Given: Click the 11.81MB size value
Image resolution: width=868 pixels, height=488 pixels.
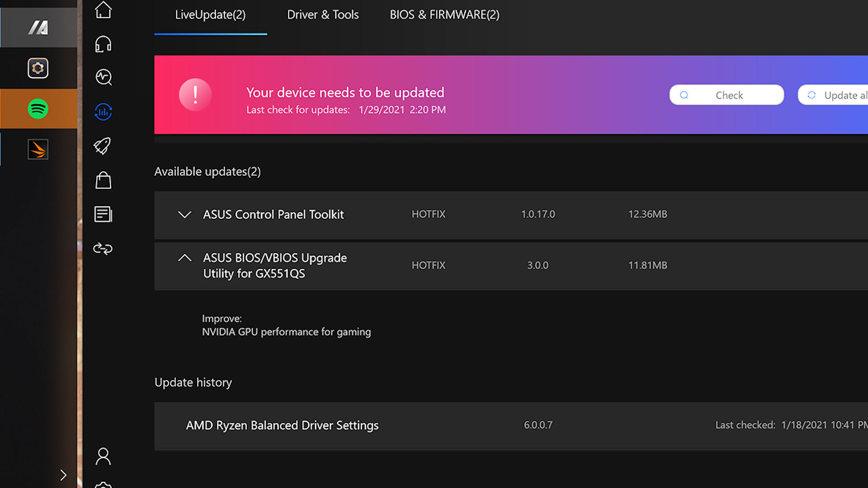Looking at the screenshot, I should point(648,265).
